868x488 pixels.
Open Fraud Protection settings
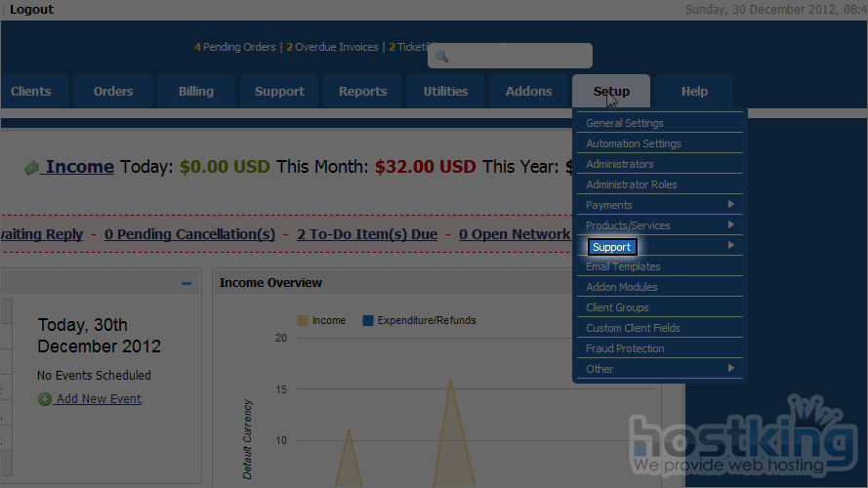click(x=625, y=348)
